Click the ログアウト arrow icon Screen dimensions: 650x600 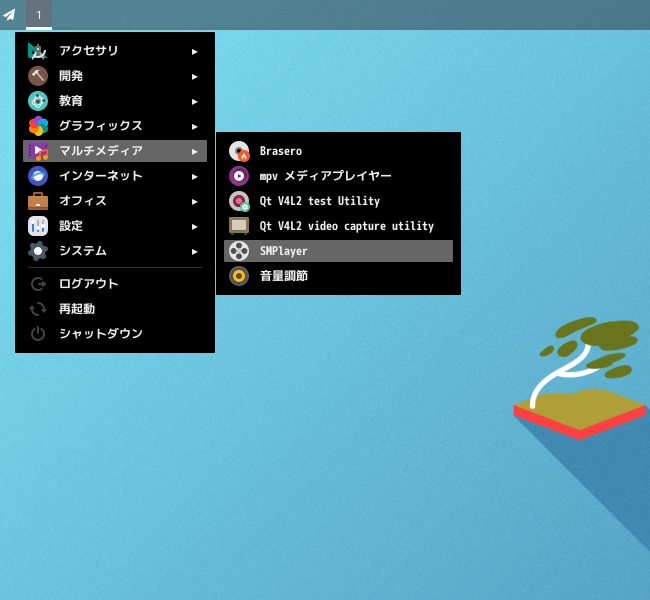(38, 284)
